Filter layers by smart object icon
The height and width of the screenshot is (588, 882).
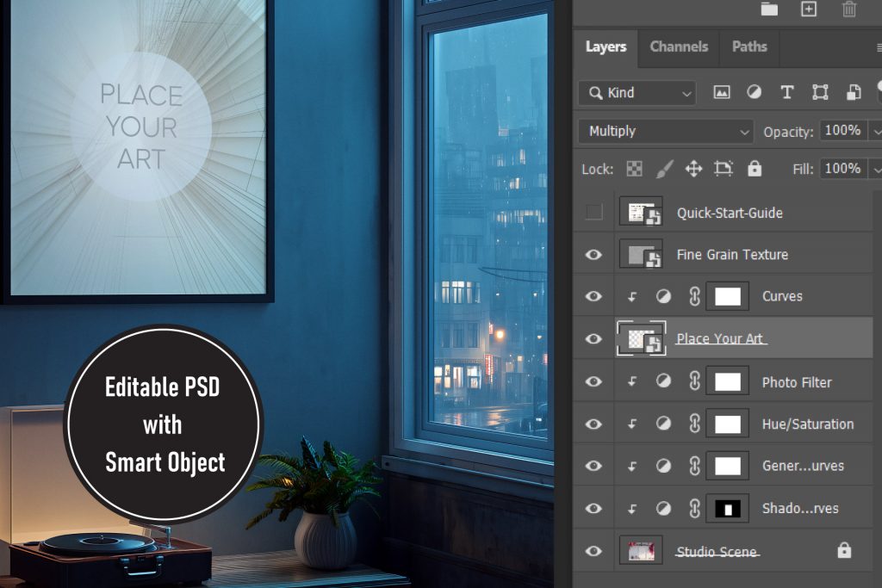tap(854, 92)
